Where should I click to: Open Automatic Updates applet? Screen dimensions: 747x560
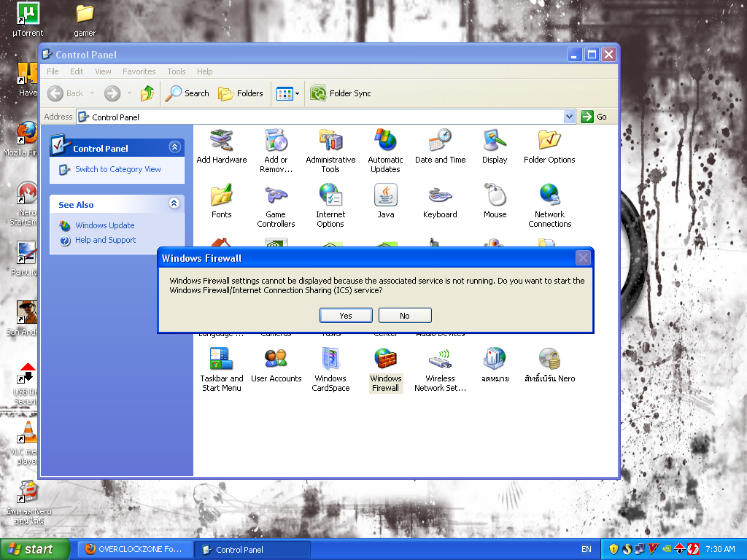tap(385, 141)
